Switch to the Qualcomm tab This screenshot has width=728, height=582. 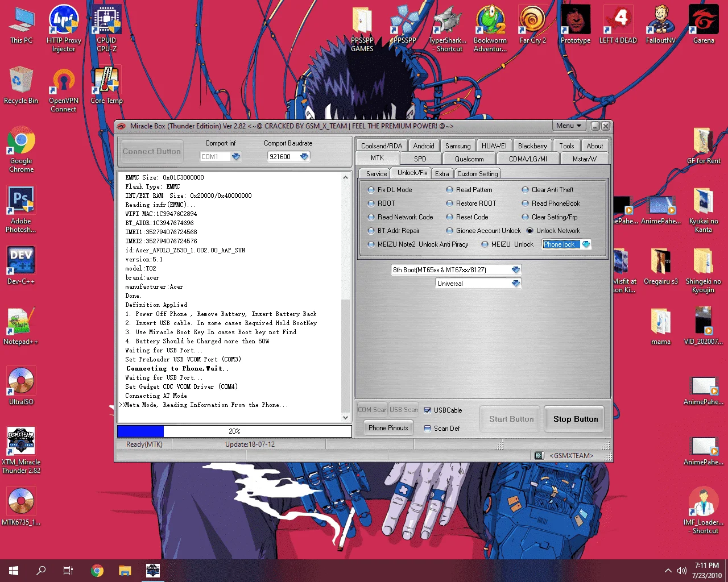pyautogui.click(x=469, y=159)
